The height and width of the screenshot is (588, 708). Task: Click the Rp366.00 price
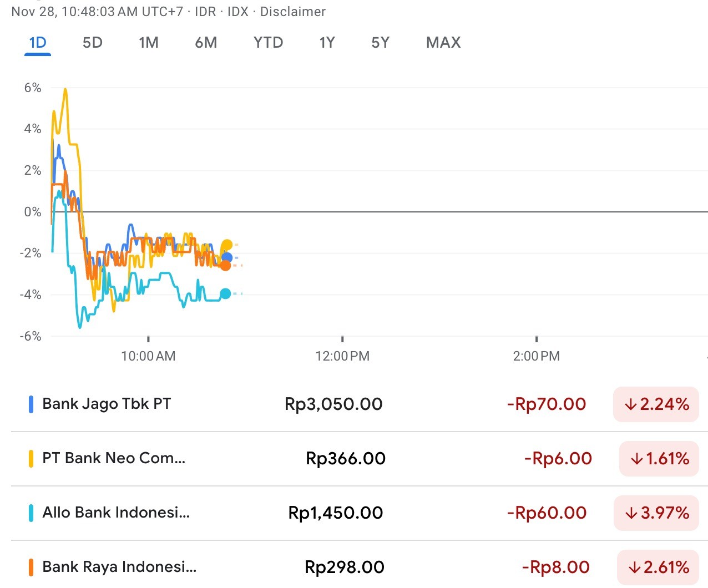pyautogui.click(x=346, y=459)
